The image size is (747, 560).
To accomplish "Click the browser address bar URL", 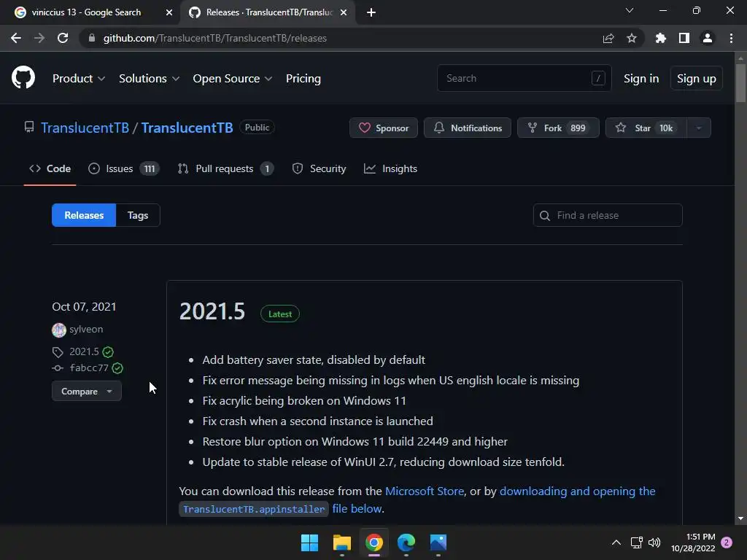I will pyautogui.click(x=215, y=38).
